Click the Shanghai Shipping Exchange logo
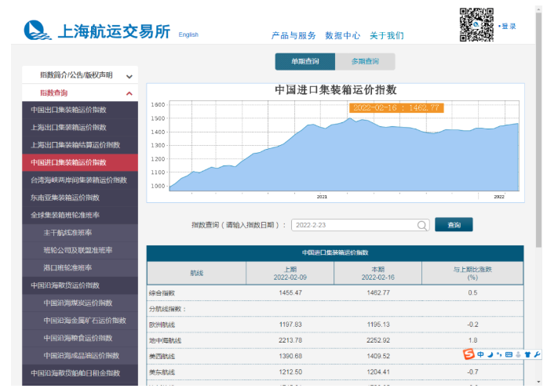 click(97, 31)
